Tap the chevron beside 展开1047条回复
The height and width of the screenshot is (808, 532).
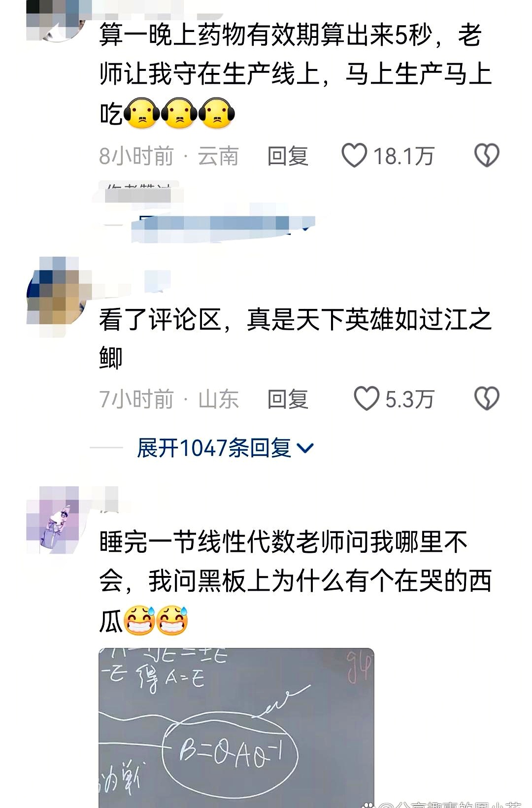point(305,448)
